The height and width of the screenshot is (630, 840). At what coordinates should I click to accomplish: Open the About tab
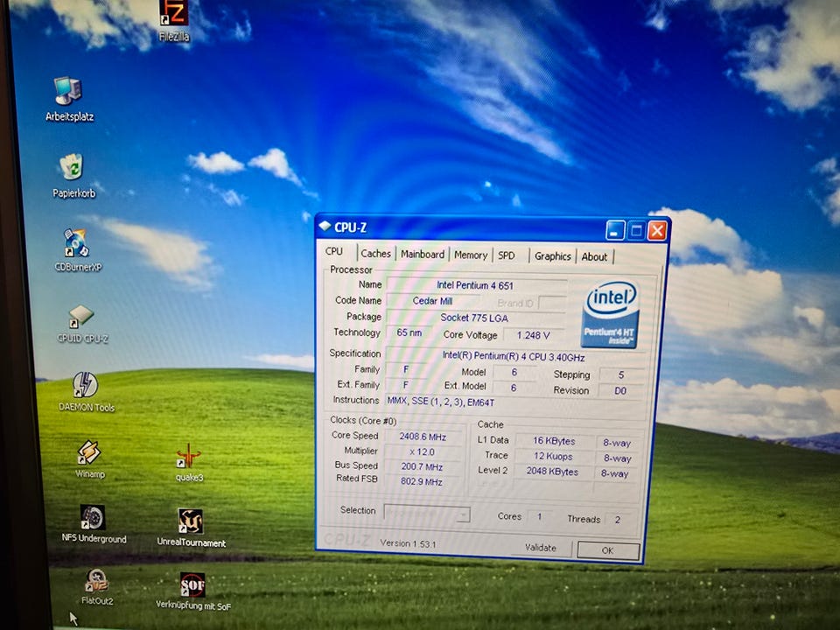(595, 257)
